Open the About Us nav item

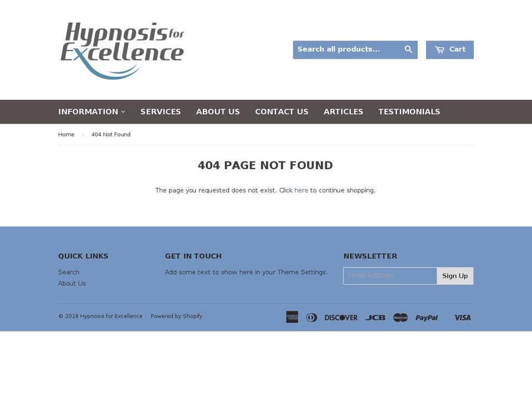click(x=218, y=111)
